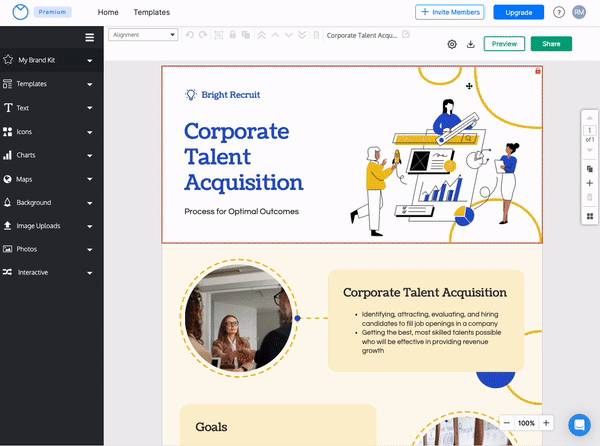Open Templates in top navigation
This screenshot has height=446, width=600.
pos(152,12)
